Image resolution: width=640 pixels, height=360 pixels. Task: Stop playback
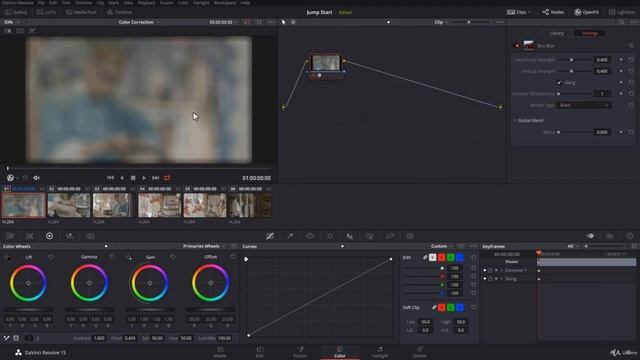pyautogui.click(x=133, y=178)
